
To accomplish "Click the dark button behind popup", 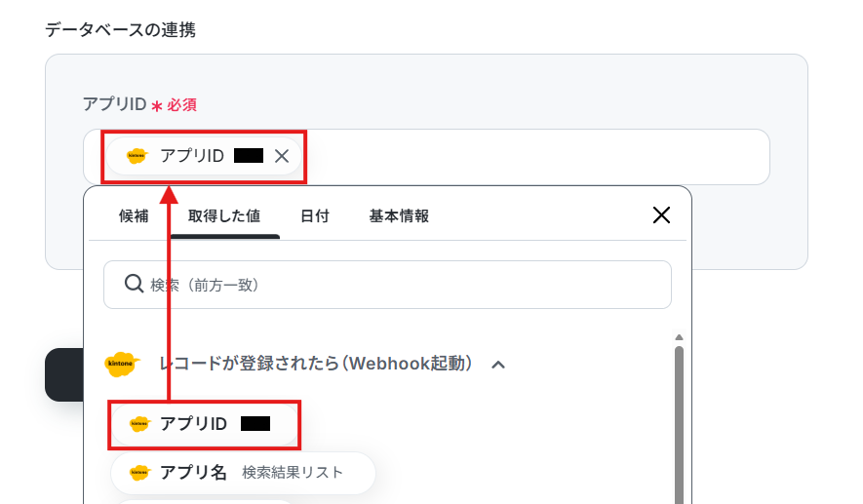I will 63,374.
